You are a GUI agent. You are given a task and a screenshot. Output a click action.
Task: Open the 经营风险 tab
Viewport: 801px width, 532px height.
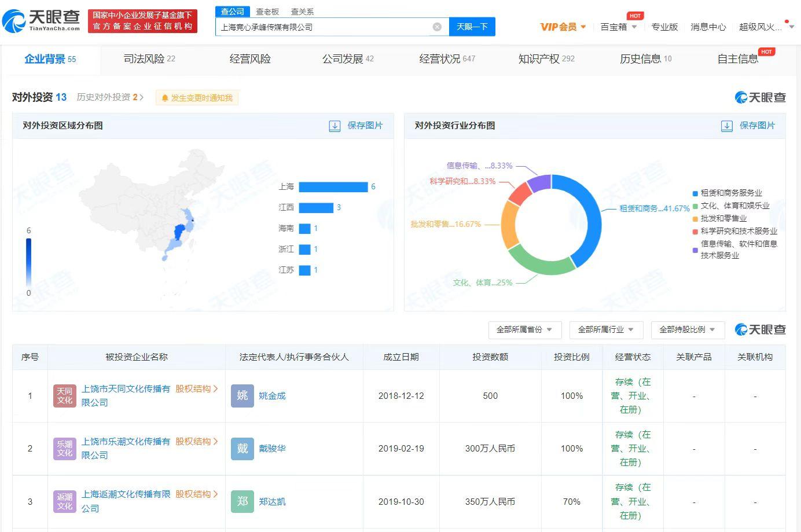coord(250,59)
